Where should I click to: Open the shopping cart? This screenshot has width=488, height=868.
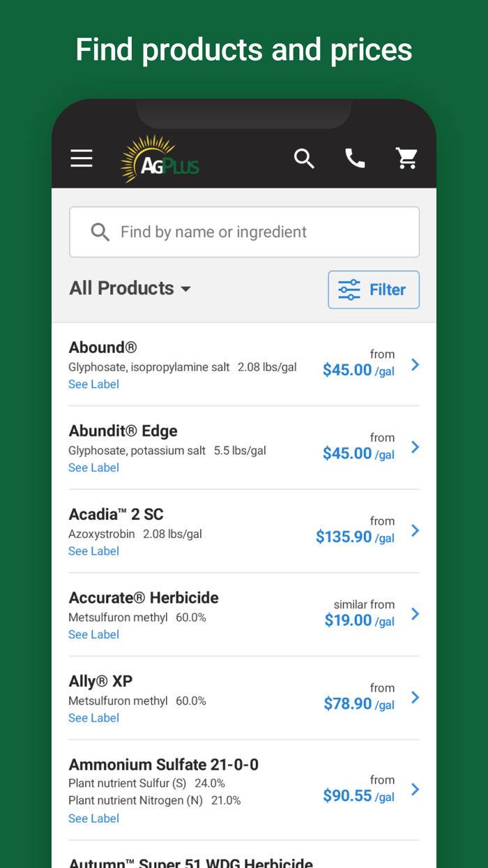[x=406, y=158]
